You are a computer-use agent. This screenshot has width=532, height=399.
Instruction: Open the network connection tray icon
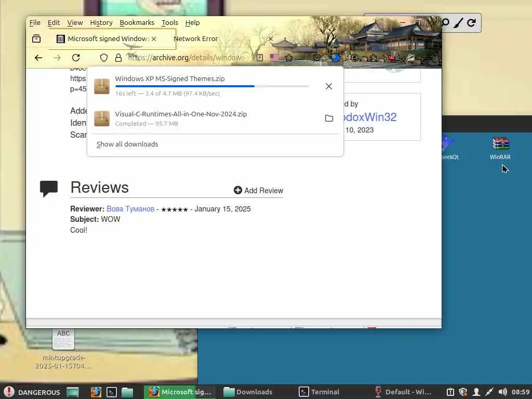point(489,392)
